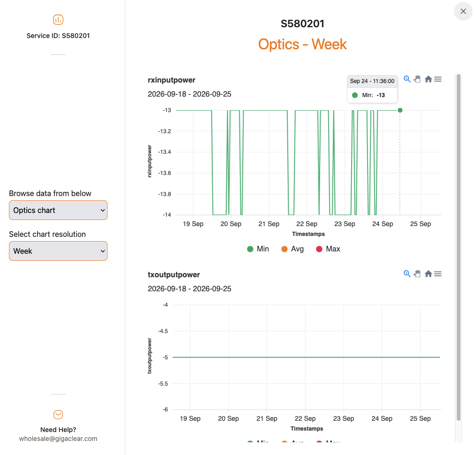This screenshot has height=455, width=476.
Task: Toggle Avg series in rxinputpower legend
Action: (292, 249)
